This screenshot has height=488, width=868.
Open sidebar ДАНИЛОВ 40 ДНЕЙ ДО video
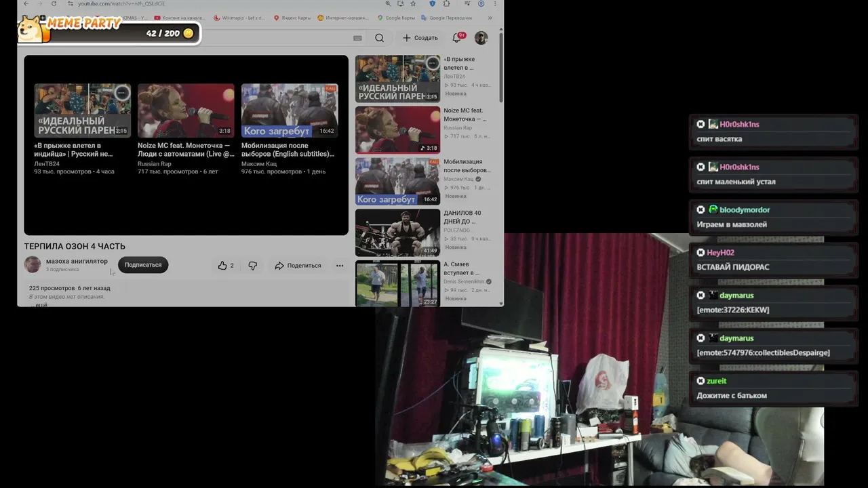[x=397, y=232]
